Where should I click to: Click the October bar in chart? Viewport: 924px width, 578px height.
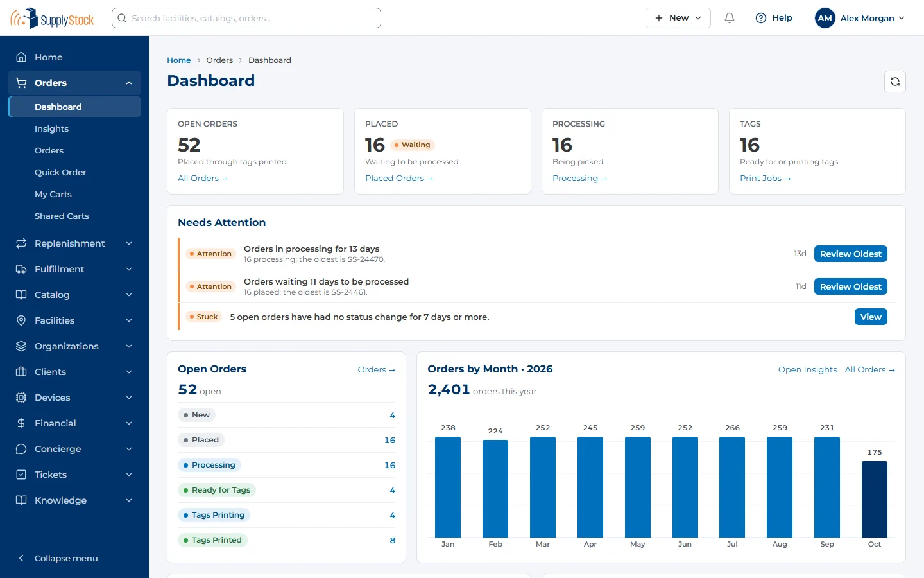click(x=875, y=499)
